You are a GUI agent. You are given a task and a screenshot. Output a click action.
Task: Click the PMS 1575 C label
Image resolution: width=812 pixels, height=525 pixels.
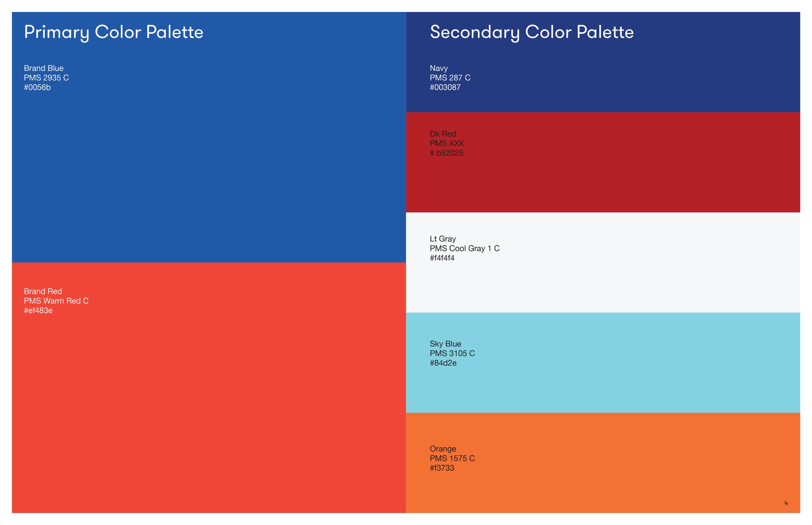(x=452, y=458)
